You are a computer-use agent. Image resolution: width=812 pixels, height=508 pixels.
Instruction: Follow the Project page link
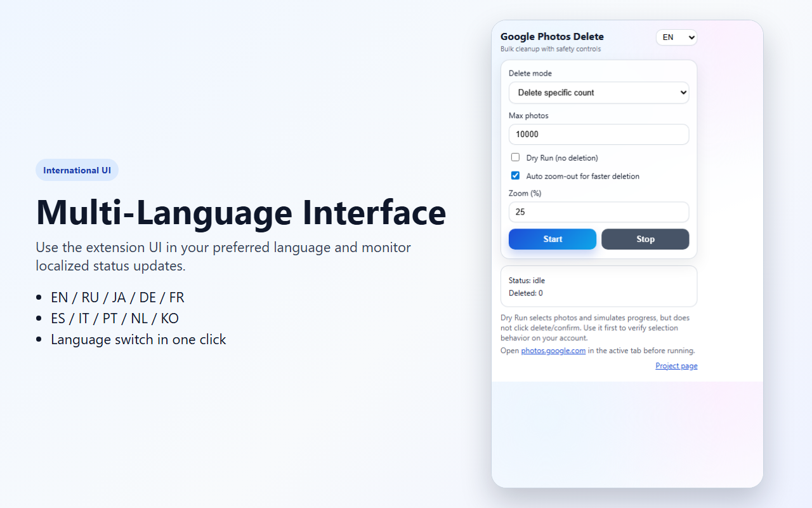[x=676, y=366]
